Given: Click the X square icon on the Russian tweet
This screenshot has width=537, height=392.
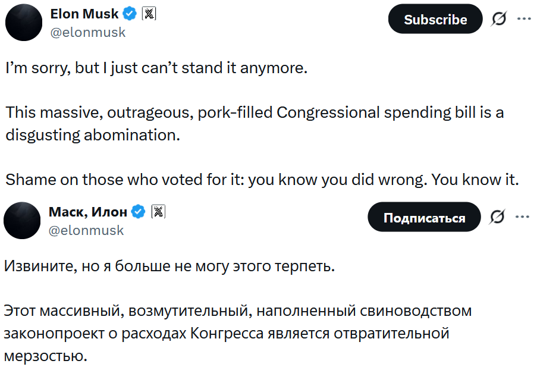Looking at the screenshot, I should (158, 211).
